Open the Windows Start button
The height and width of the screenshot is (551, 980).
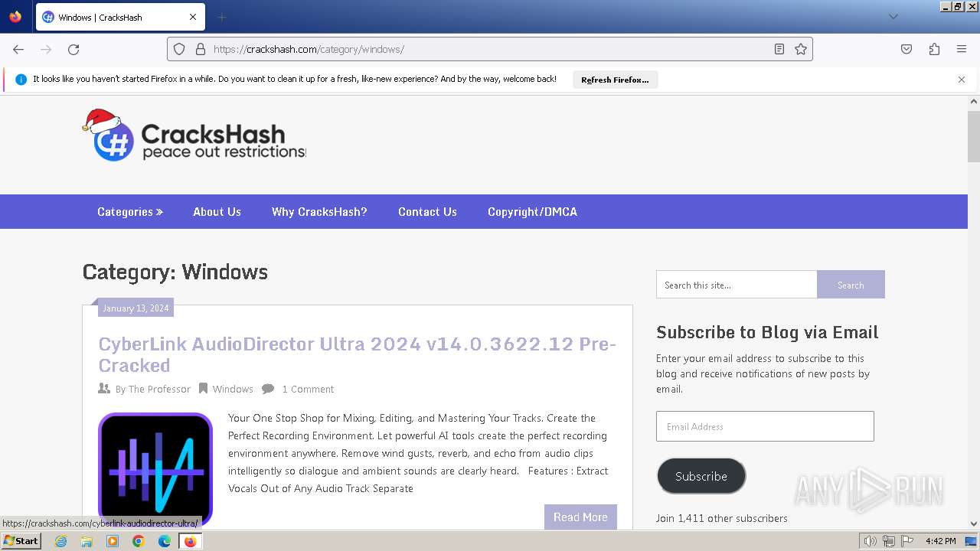(x=21, y=541)
